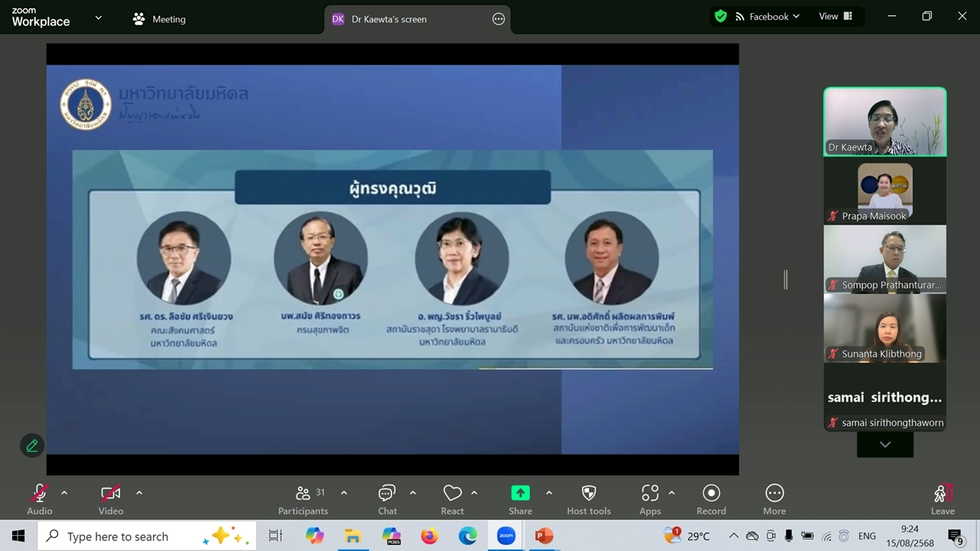Switch to the Meeting tab
Viewport: 980px width, 551px height.
click(x=159, y=19)
